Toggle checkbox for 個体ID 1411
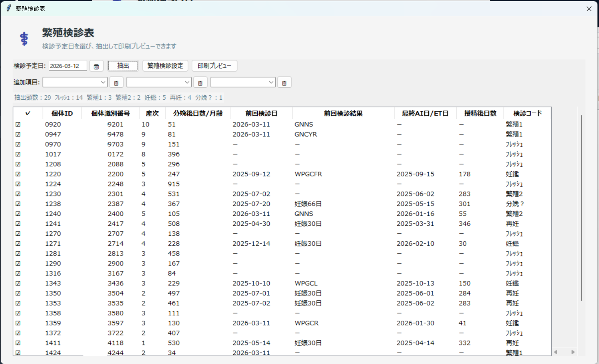The width and height of the screenshot is (599, 364). [x=18, y=343]
